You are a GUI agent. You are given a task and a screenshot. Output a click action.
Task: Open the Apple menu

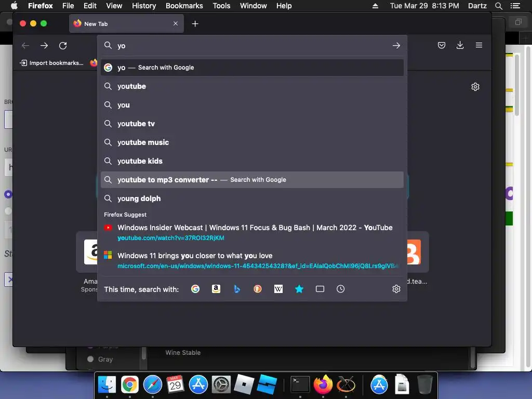tap(14, 6)
